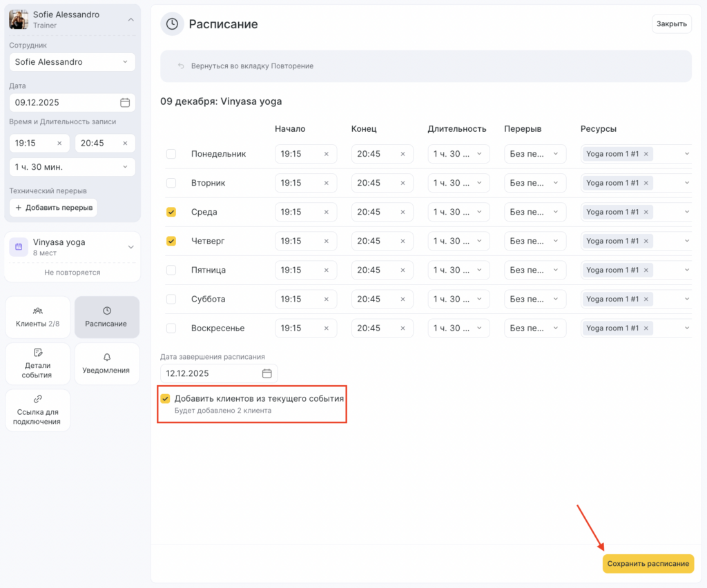
Task: Open the 1 ч. 30 мин. duration dropdown
Action: (72, 167)
